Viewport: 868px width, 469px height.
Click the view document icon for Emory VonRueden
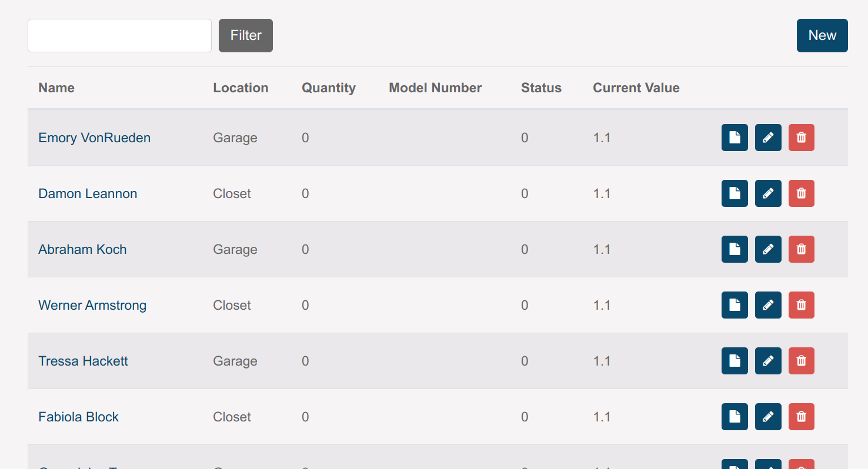pyautogui.click(x=735, y=138)
